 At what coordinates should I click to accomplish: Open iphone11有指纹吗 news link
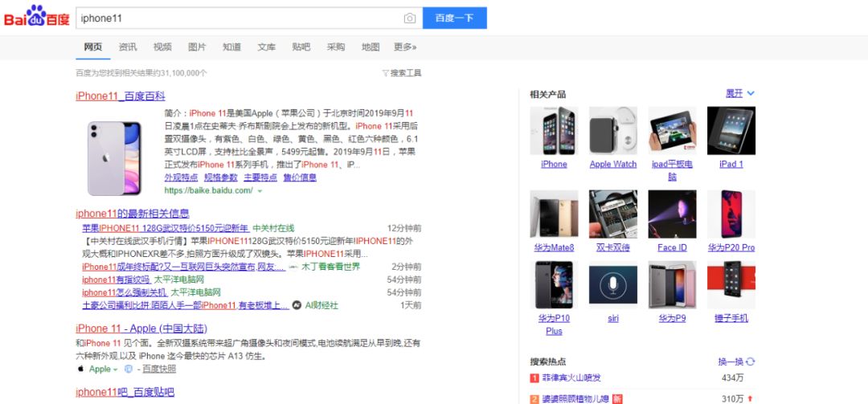click(116, 280)
